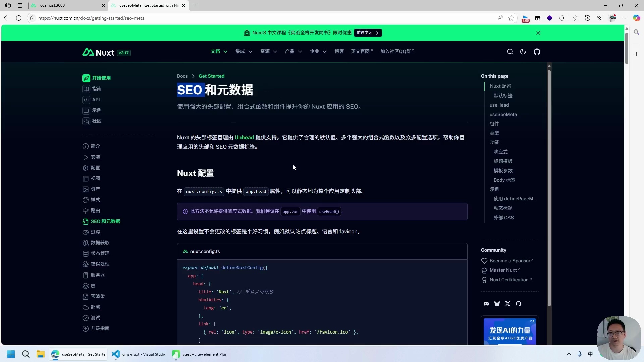Expand the 文档 navigation dropdown

[x=219, y=51]
